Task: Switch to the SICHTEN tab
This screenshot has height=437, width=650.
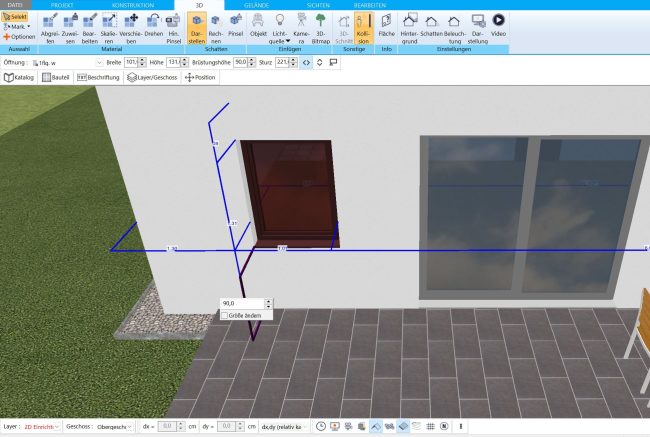Action: 318,5
